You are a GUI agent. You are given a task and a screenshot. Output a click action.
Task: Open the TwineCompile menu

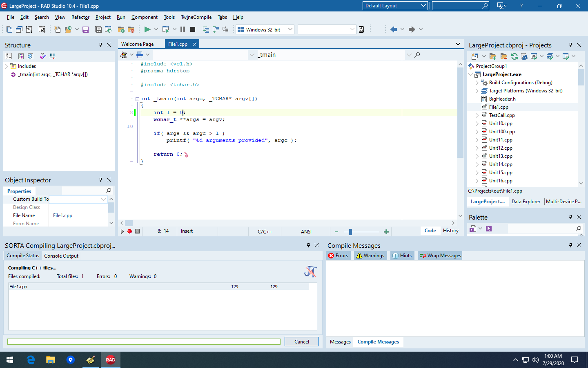(x=196, y=17)
